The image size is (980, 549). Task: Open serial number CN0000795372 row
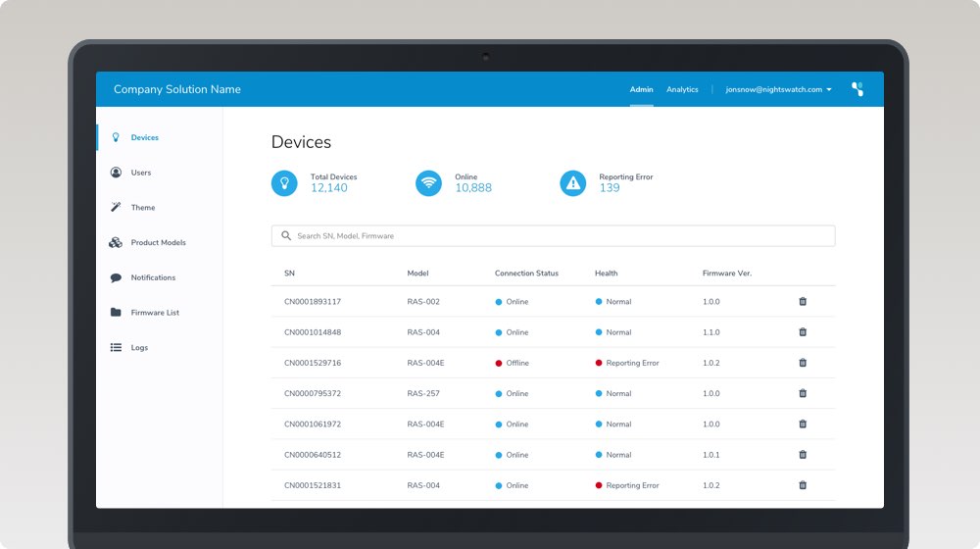click(x=313, y=394)
